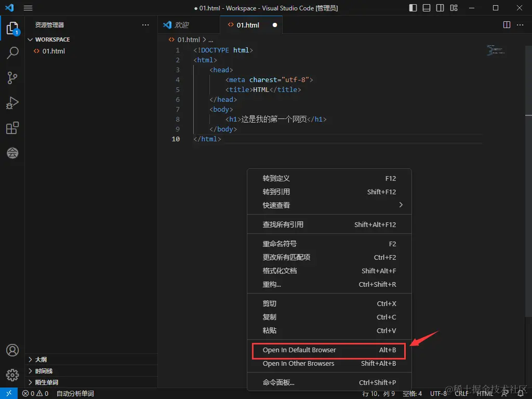Screen dimensions: 532x399
Task: Open the Run and Debug view
Action: [12, 103]
